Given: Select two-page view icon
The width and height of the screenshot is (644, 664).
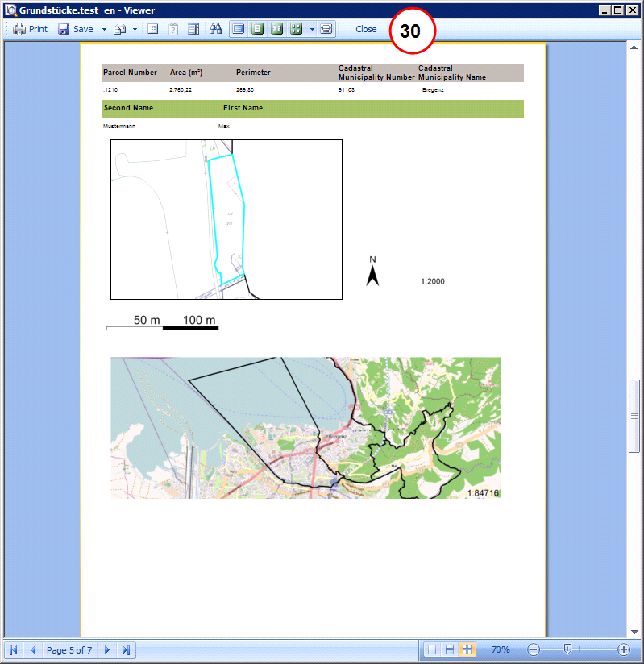Looking at the screenshot, I should click(276, 29).
